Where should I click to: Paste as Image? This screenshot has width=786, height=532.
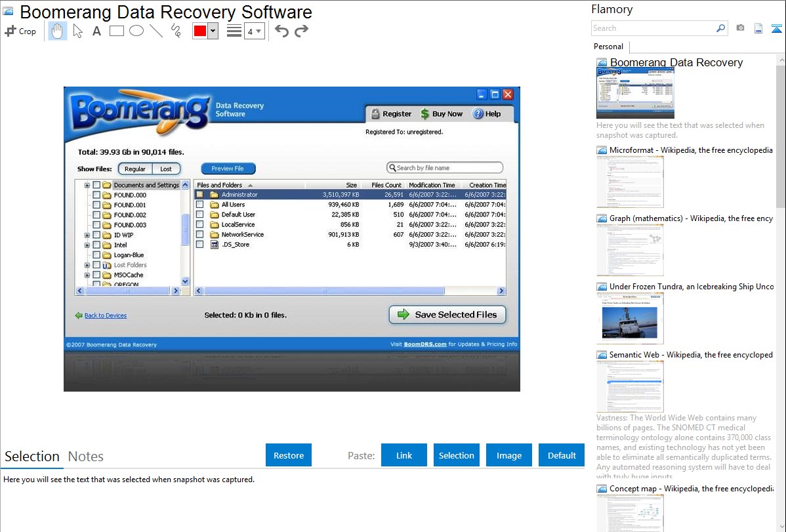tap(508, 455)
